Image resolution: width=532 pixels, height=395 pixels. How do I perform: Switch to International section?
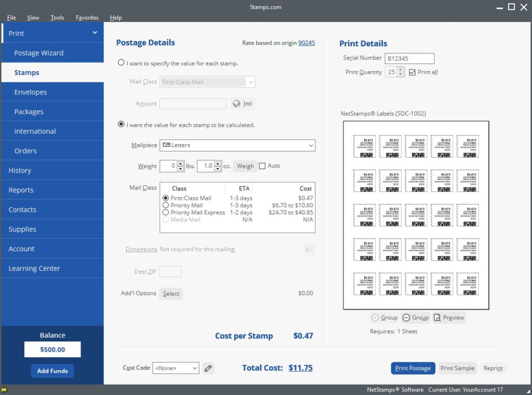tap(52, 131)
